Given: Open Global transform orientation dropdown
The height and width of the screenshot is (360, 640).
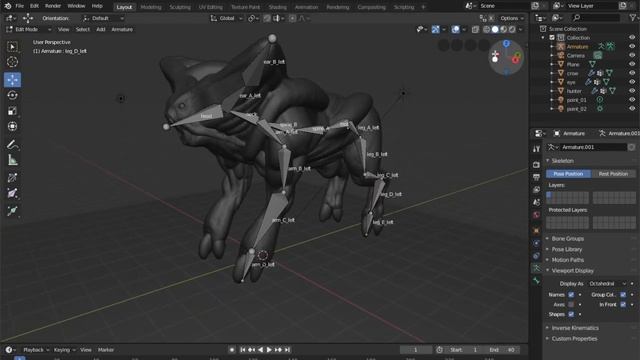Looking at the screenshot, I should pos(227,18).
